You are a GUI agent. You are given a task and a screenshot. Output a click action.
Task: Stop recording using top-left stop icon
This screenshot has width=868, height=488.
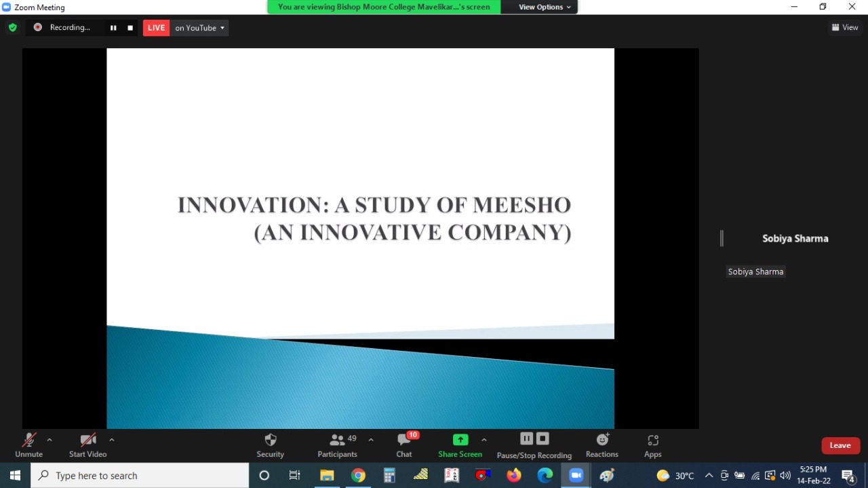pos(130,28)
